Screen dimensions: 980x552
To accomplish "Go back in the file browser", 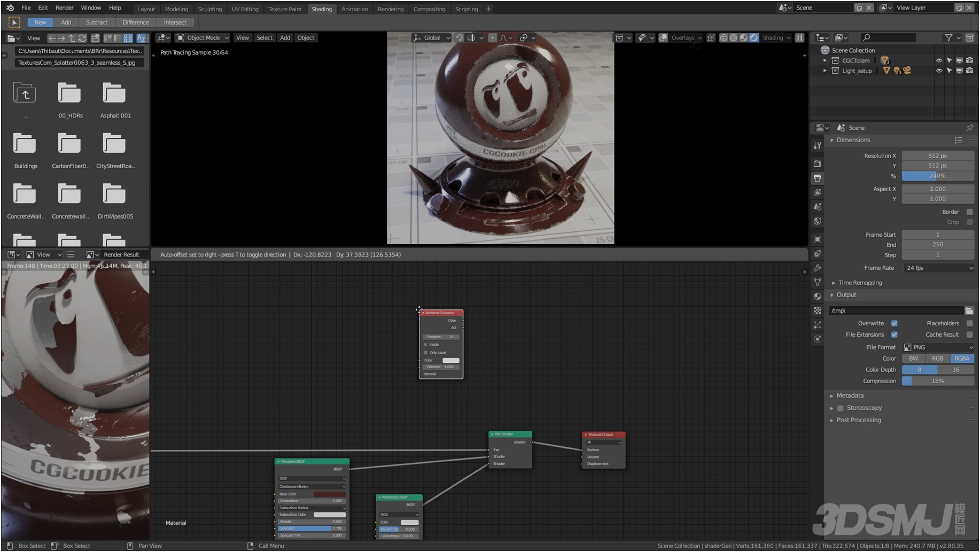I will 52,38.
